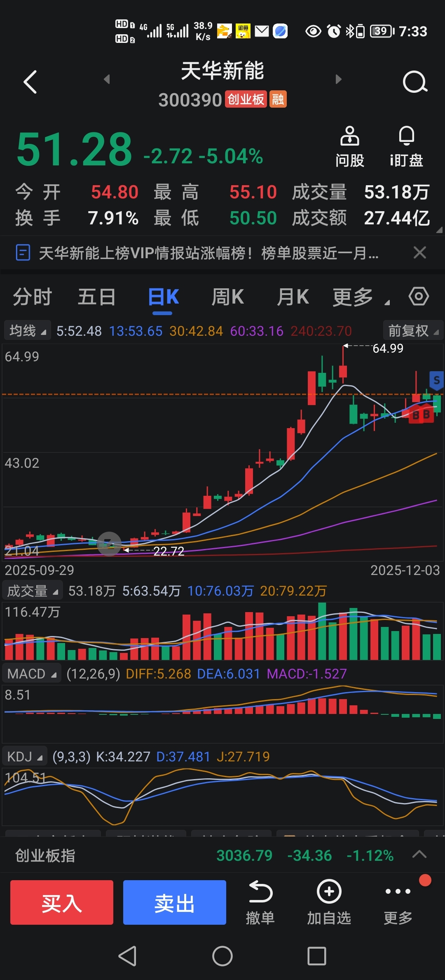Switch to previous stock with left triangle

107,79
